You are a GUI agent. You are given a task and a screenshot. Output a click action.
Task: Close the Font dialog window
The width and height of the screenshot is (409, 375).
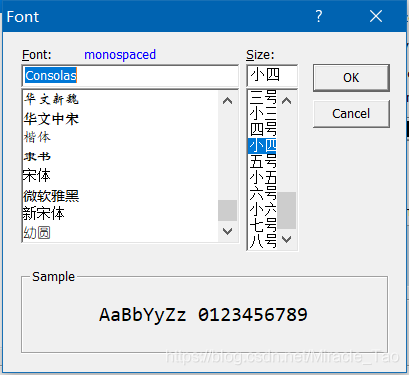(x=376, y=16)
